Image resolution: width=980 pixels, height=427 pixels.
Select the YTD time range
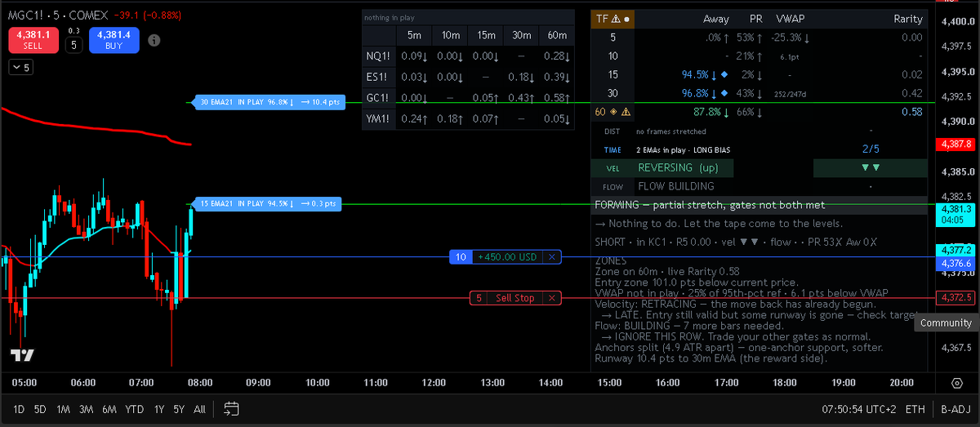click(x=136, y=409)
